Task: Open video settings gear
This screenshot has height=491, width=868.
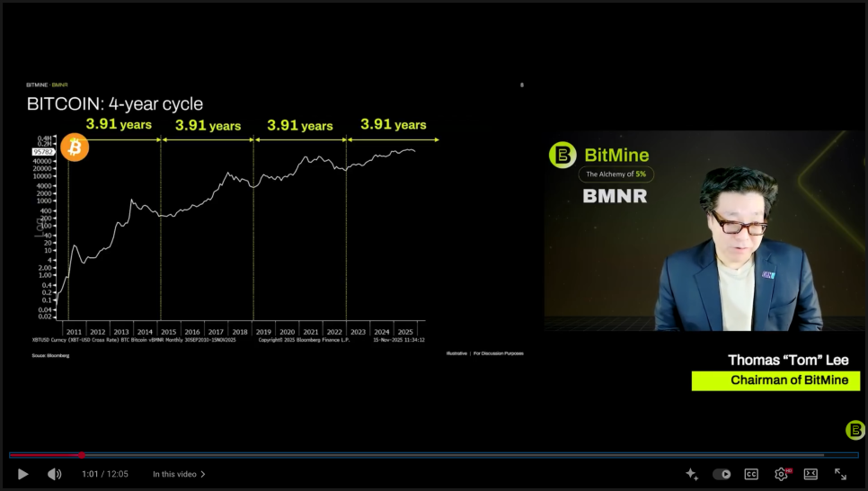Action: click(x=782, y=474)
